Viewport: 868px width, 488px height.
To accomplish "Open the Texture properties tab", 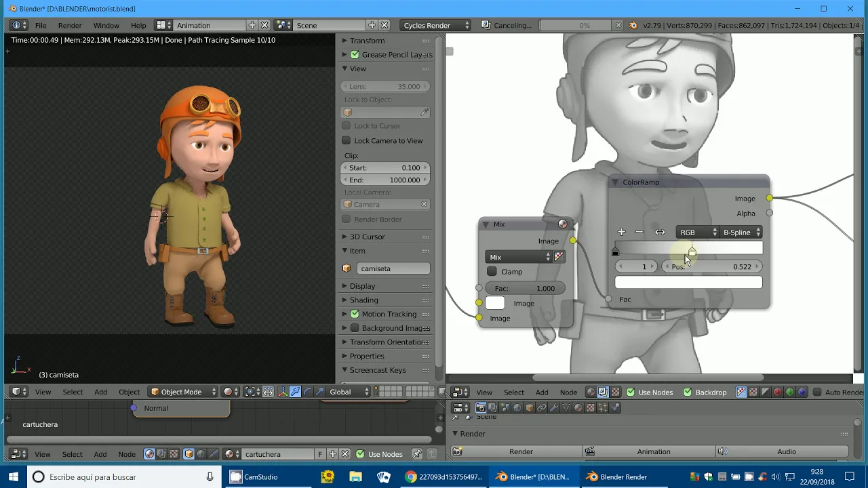I will [591, 407].
